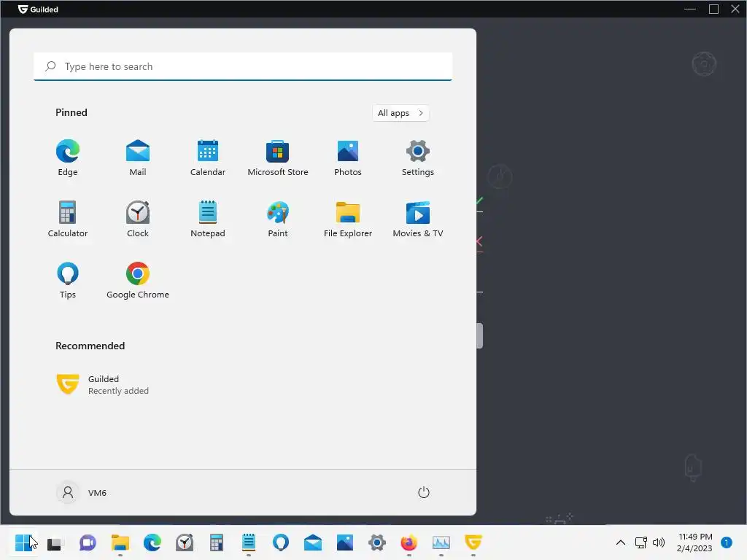Viewport: 747px width, 560px height.
Task: Switch to Guilded on the taskbar
Action: click(x=473, y=542)
